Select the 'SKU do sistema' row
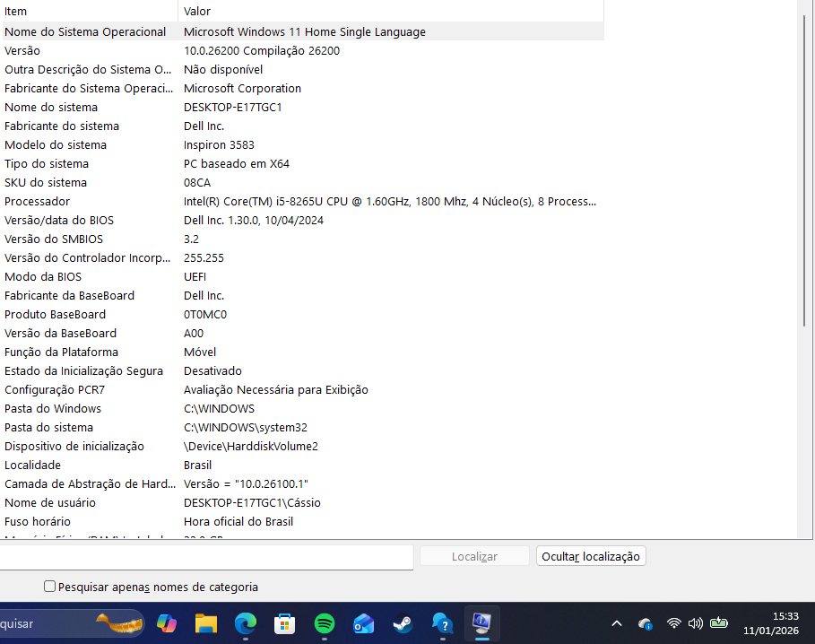 point(303,182)
